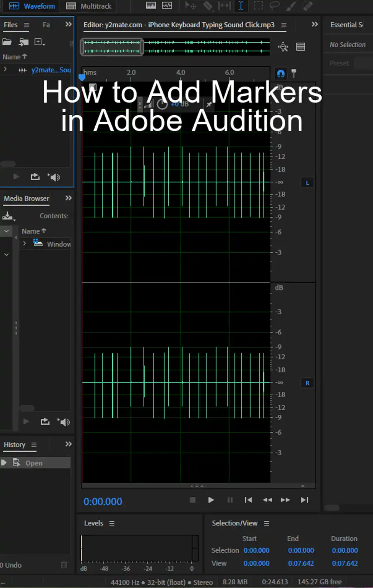Show more tabs in the History panel group
The image size is (373, 588).
point(68,444)
